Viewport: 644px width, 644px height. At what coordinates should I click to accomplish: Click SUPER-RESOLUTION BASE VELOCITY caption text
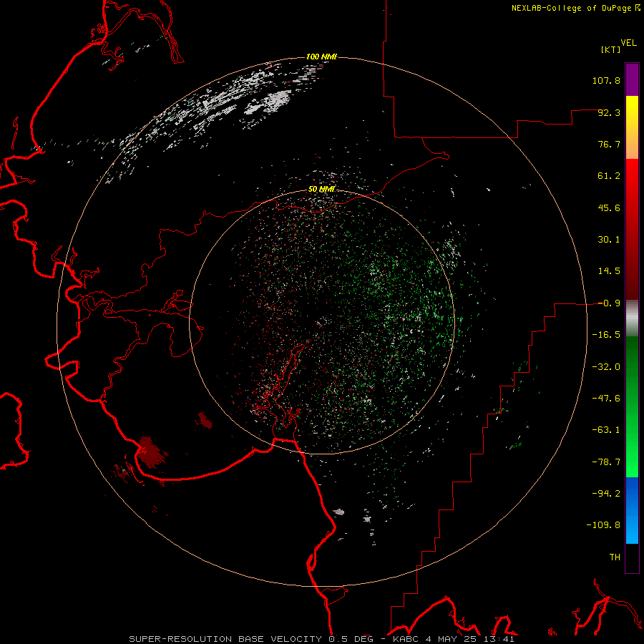coord(225,639)
